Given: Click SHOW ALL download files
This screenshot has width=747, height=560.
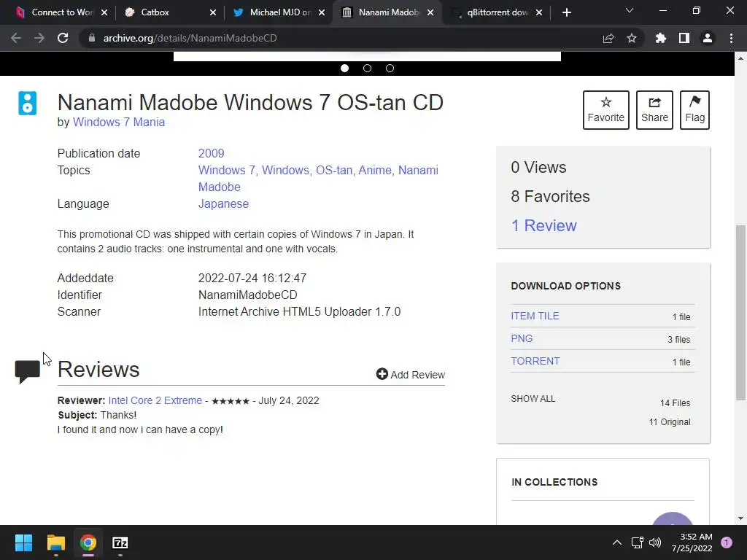Looking at the screenshot, I should pyautogui.click(x=533, y=399).
